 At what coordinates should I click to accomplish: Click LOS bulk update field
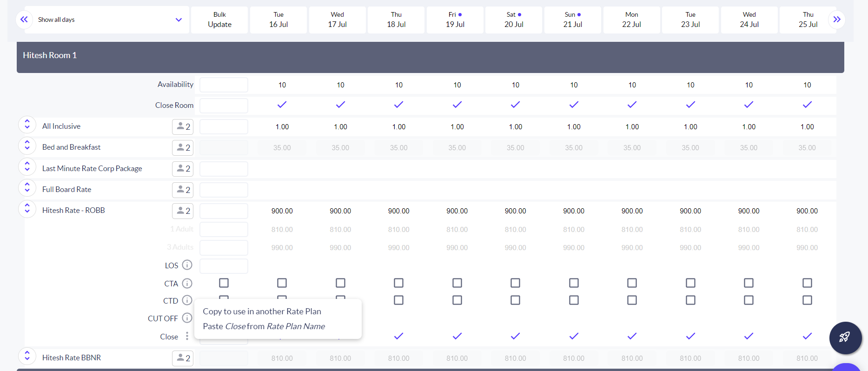point(224,266)
